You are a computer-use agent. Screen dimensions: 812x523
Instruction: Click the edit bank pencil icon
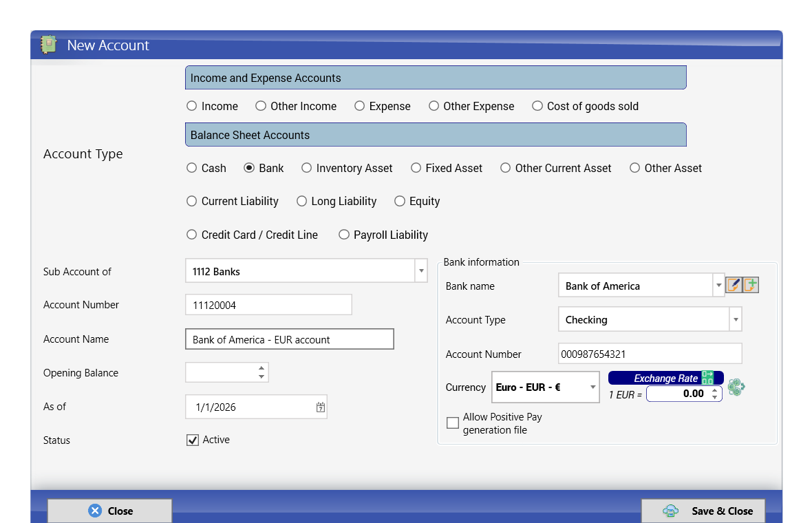coord(734,285)
